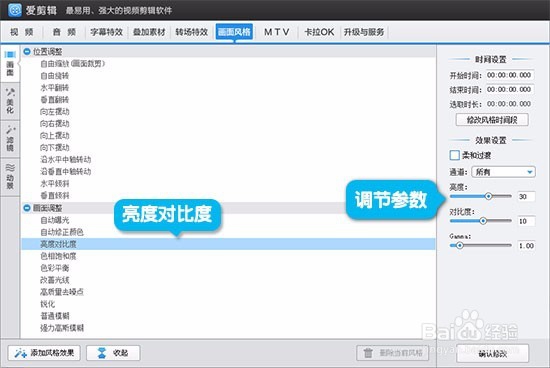Switch to the 叠加素材 tab

coord(149,32)
